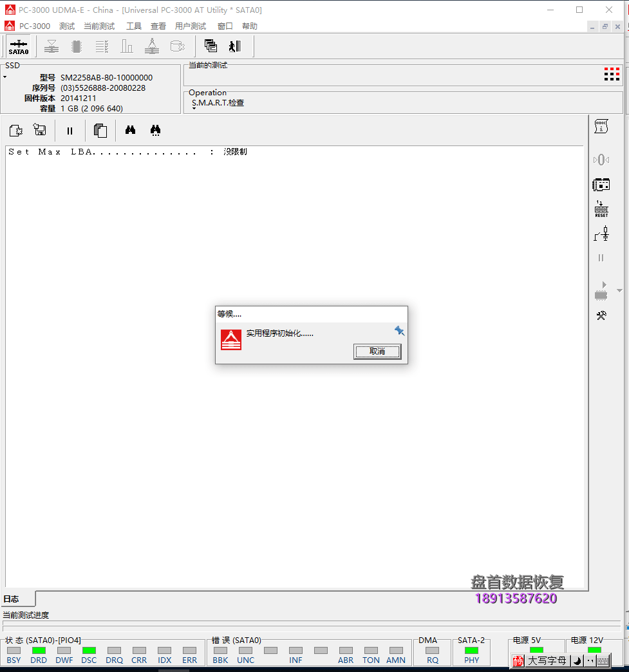Click the greyed list-lines icon in top toolbar

pos(102,46)
